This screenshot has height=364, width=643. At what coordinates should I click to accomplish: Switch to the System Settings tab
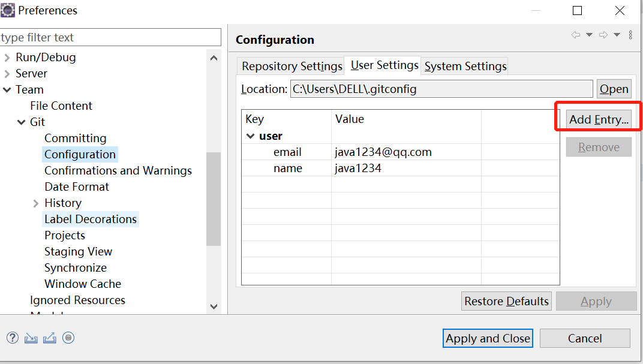[x=465, y=66]
